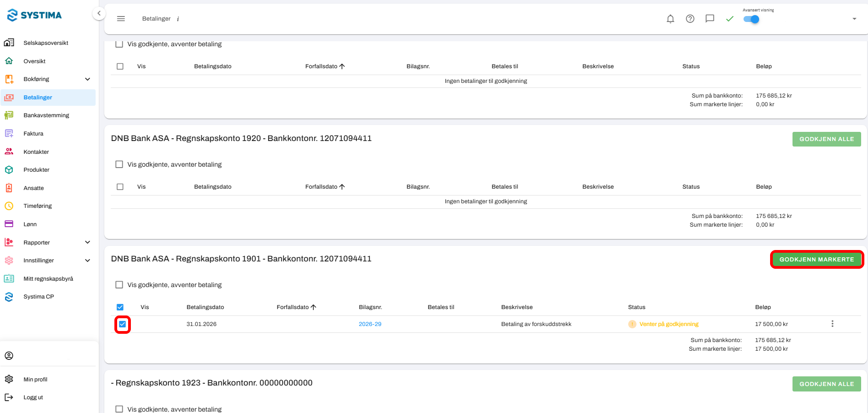868x413 pixels.
Task: Click the Kontakter people icon
Action: tap(9, 152)
